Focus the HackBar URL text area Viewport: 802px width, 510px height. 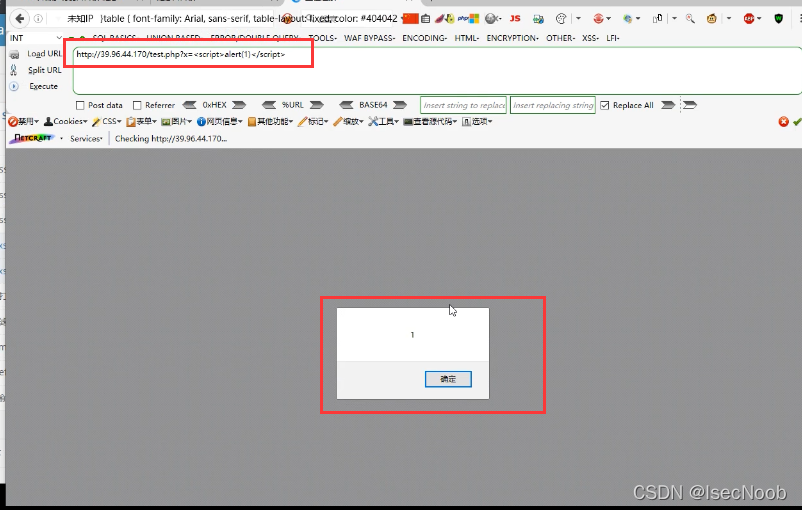[437, 71]
